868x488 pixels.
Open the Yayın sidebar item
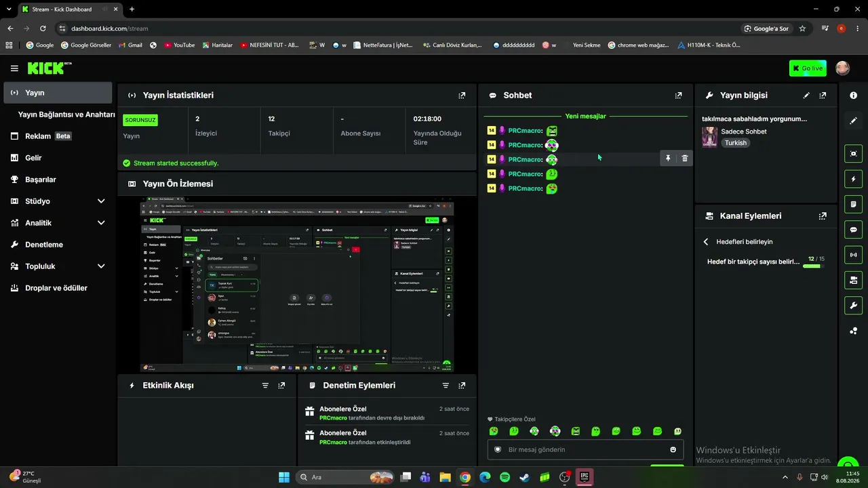point(58,93)
